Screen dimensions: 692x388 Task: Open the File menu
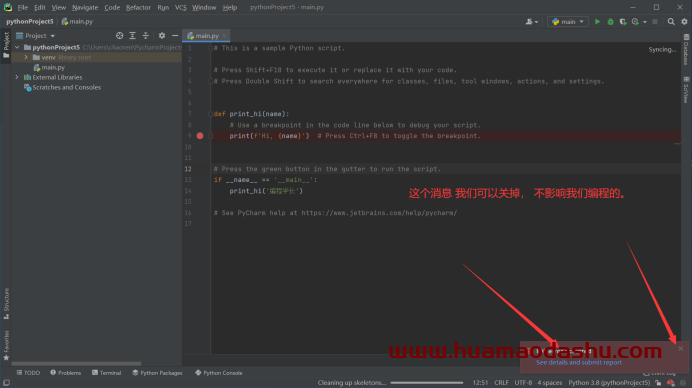tap(23, 8)
